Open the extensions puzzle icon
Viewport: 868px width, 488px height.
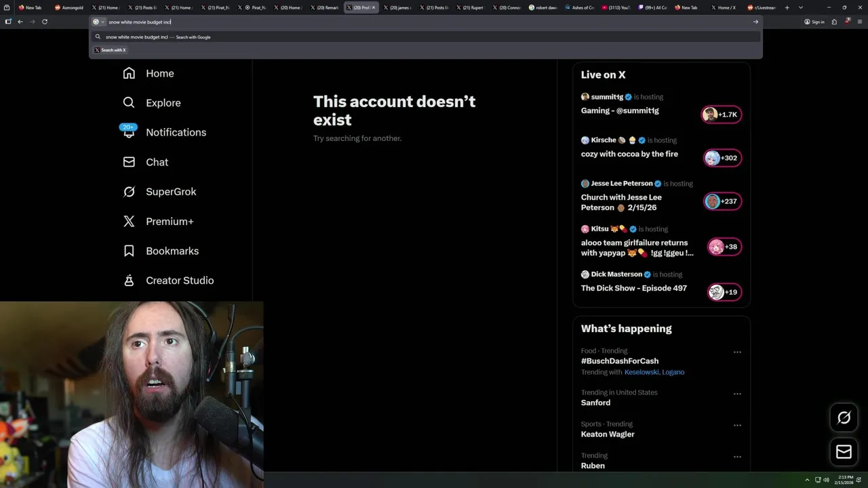click(x=834, y=22)
